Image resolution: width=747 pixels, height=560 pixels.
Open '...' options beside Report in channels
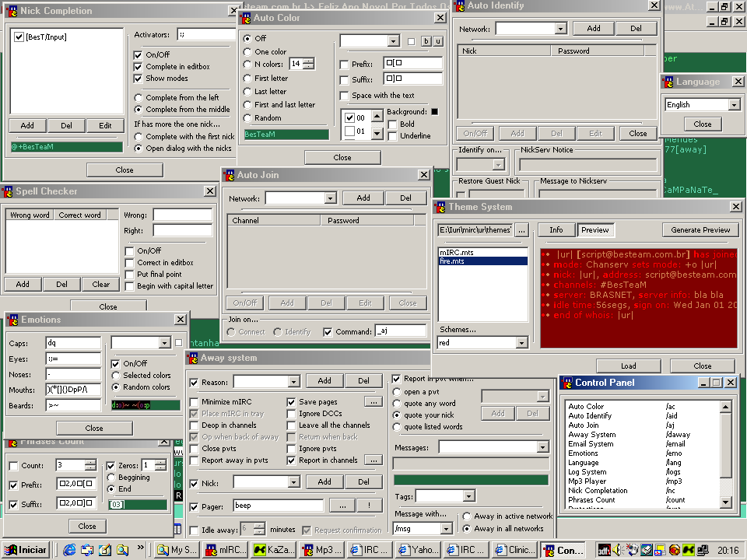point(373,460)
